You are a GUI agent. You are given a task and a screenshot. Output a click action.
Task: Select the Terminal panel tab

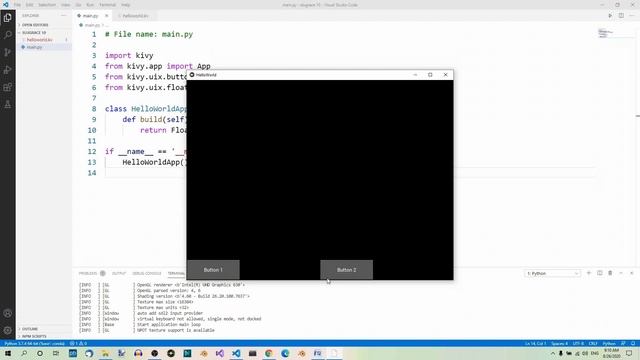coord(176,273)
